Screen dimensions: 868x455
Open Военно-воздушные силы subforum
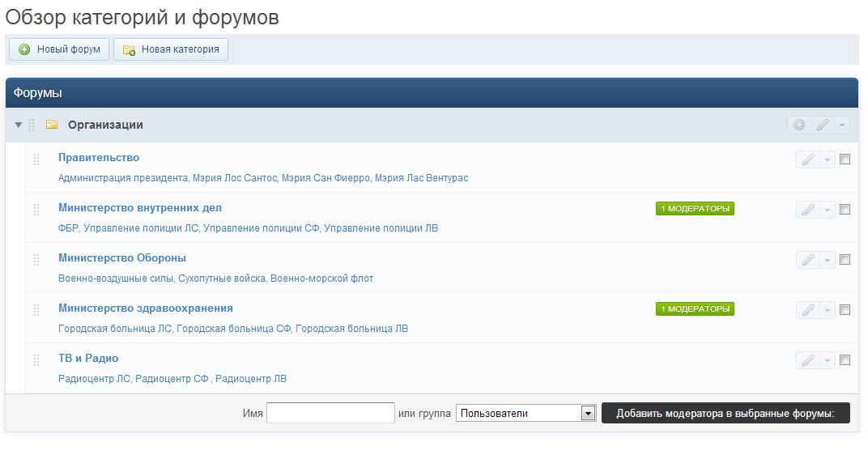[116, 279]
